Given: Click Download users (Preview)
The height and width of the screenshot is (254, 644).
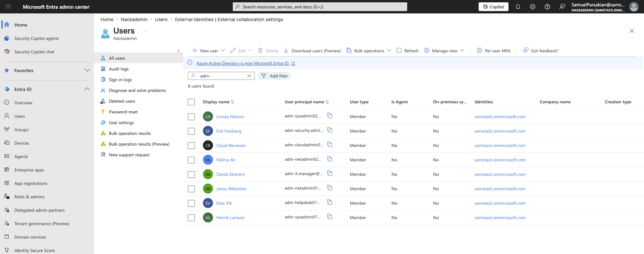Looking at the screenshot, I should click(312, 51).
